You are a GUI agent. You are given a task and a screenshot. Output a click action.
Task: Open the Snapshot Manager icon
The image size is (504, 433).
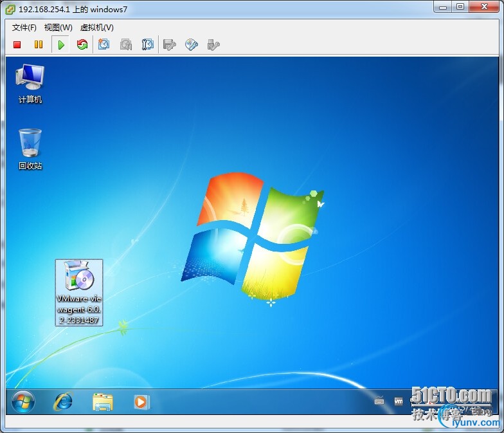(x=148, y=44)
